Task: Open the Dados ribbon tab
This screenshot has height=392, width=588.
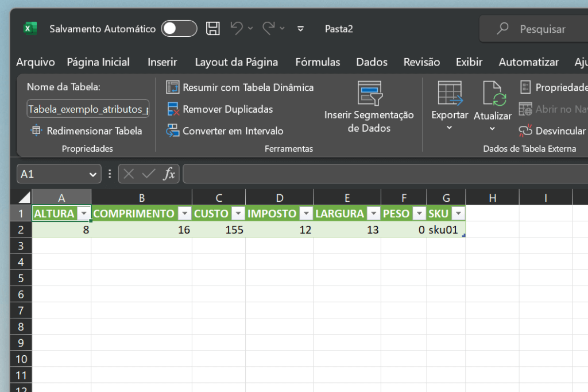Action: pyautogui.click(x=371, y=62)
